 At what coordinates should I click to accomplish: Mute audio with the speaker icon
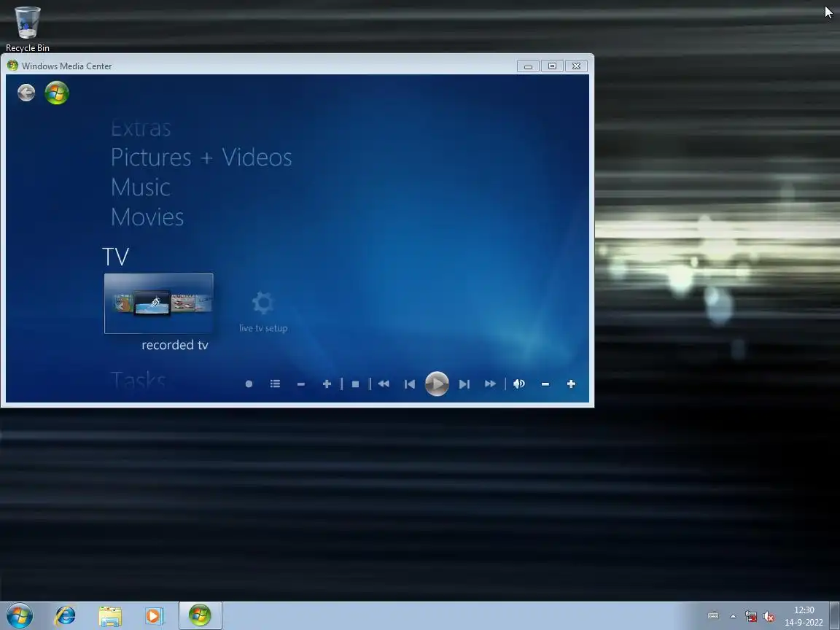point(519,384)
